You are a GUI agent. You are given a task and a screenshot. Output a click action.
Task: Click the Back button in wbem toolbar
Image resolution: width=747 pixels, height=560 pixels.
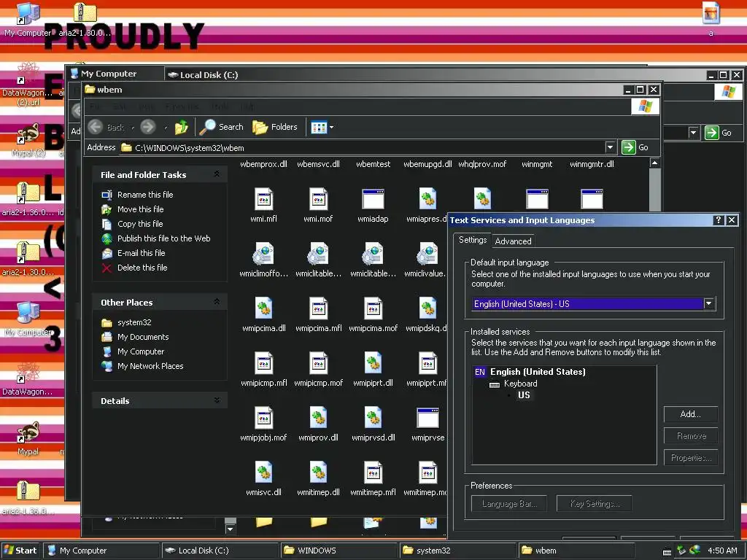pos(107,127)
